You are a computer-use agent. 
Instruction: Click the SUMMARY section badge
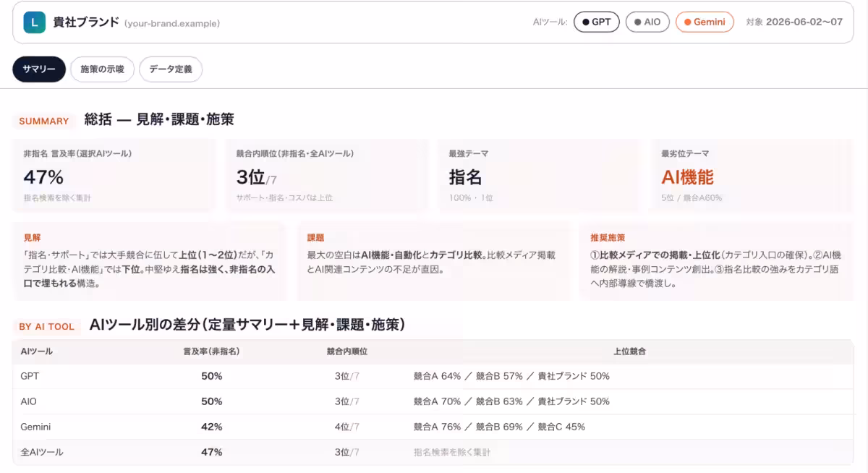pos(44,121)
